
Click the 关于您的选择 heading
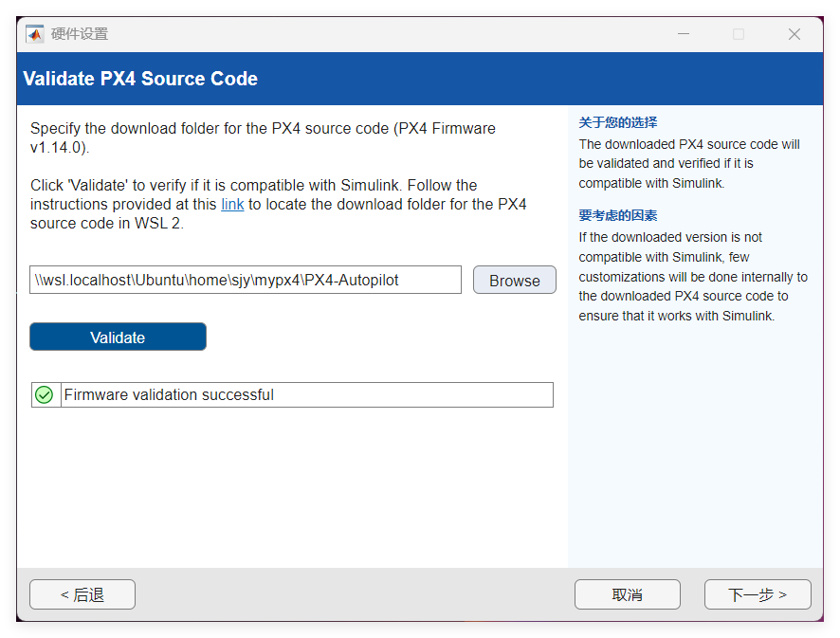pyautogui.click(x=618, y=122)
